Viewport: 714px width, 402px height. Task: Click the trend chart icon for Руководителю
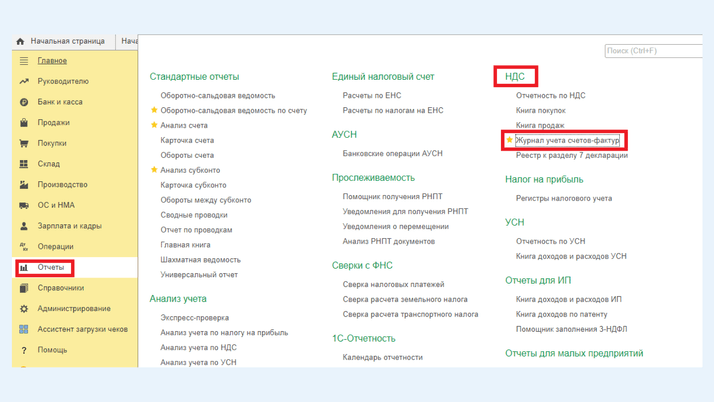(x=24, y=81)
